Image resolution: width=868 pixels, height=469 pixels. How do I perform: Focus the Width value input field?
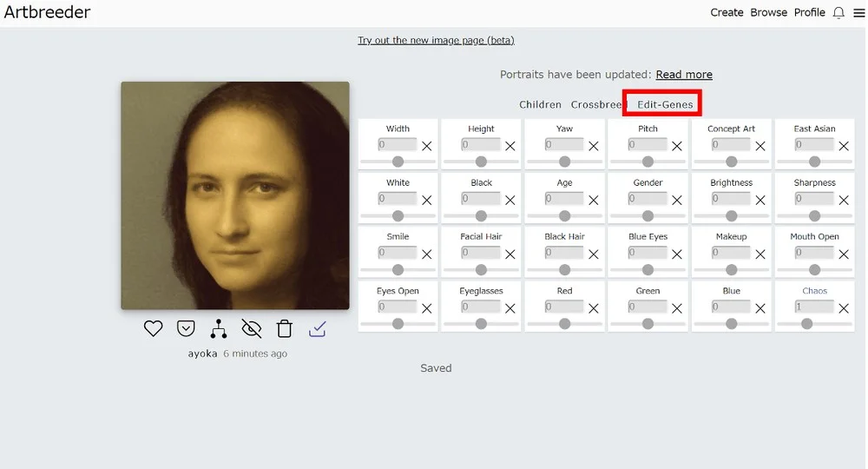click(x=398, y=144)
